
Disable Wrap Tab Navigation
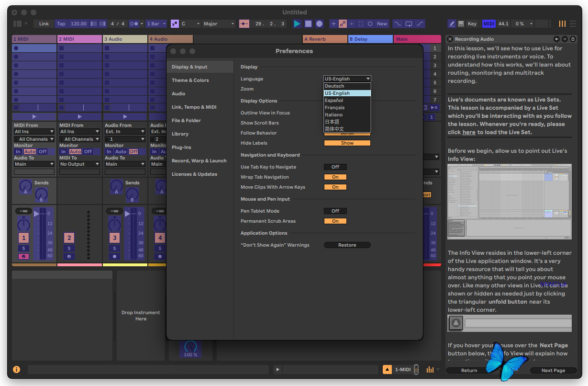pyautogui.click(x=335, y=177)
